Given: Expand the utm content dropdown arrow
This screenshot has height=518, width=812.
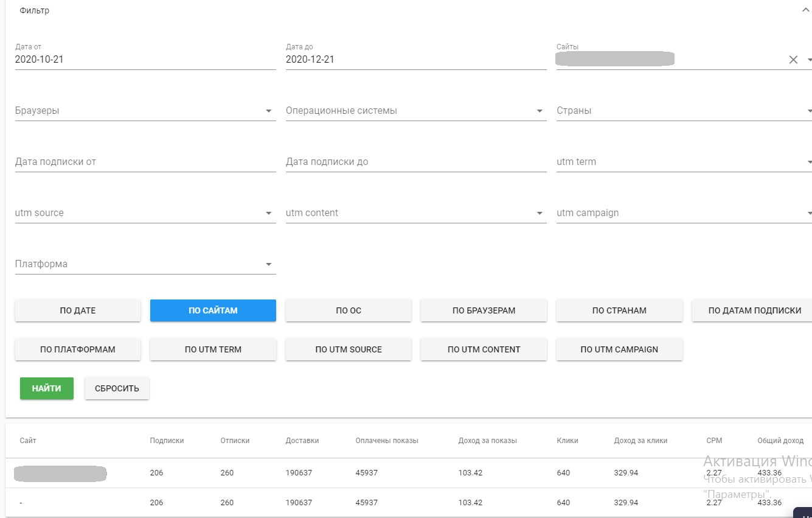Looking at the screenshot, I should [x=539, y=214].
